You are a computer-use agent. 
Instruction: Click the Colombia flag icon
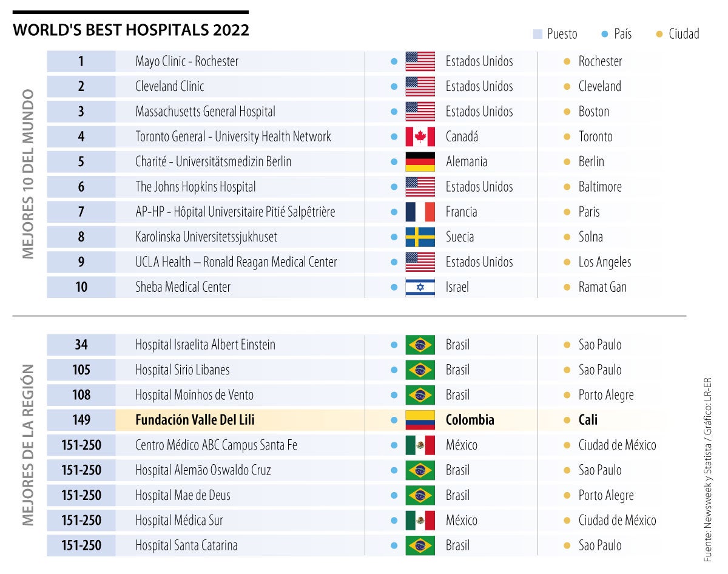click(x=420, y=420)
